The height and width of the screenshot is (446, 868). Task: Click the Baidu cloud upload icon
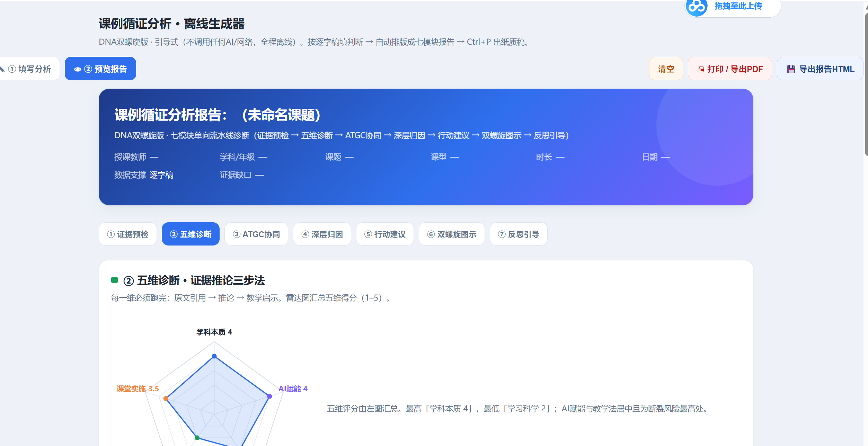pyautogui.click(x=696, y=7)
